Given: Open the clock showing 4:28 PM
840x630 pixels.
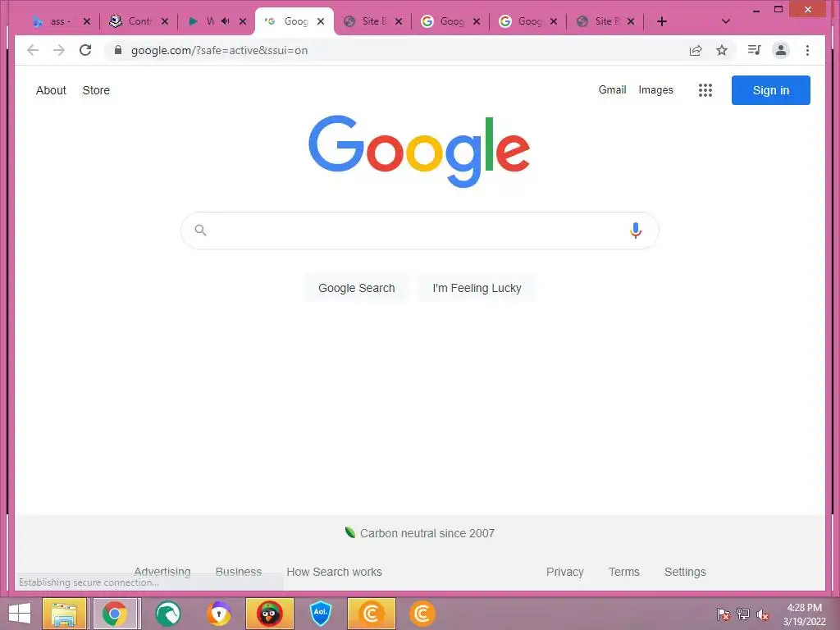Looking at the screenshot, I should (x=804, y=614).
